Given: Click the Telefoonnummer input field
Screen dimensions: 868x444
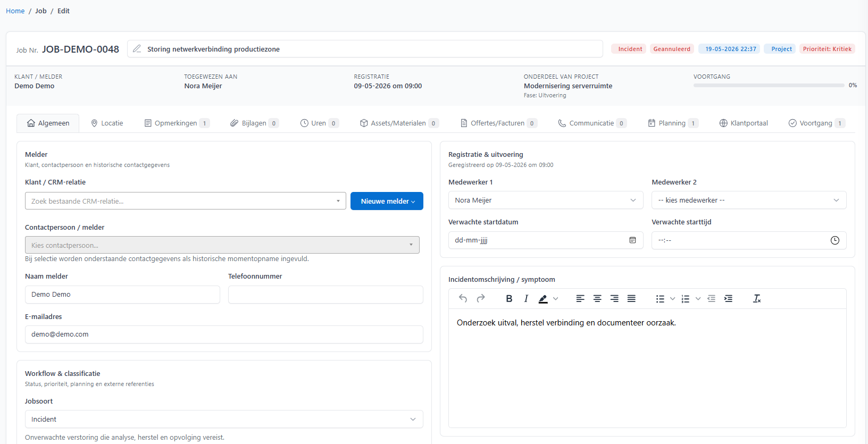Looking at the screenshot, I should [x=325, y=295].
